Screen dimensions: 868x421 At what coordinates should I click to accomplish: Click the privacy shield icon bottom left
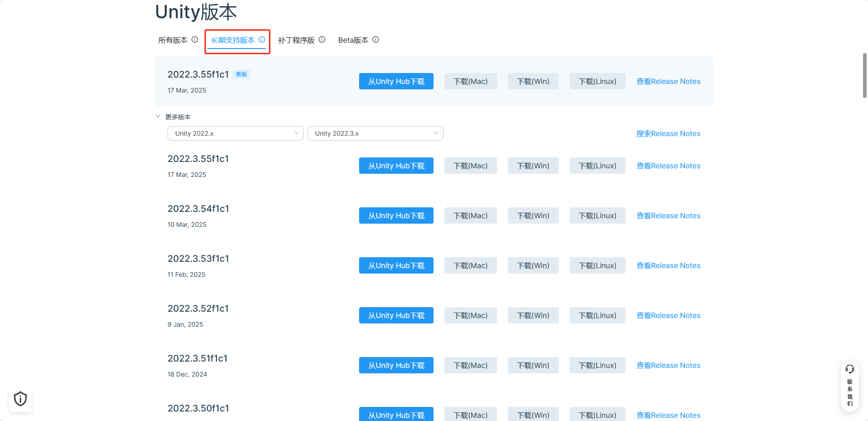pos(20,399)
